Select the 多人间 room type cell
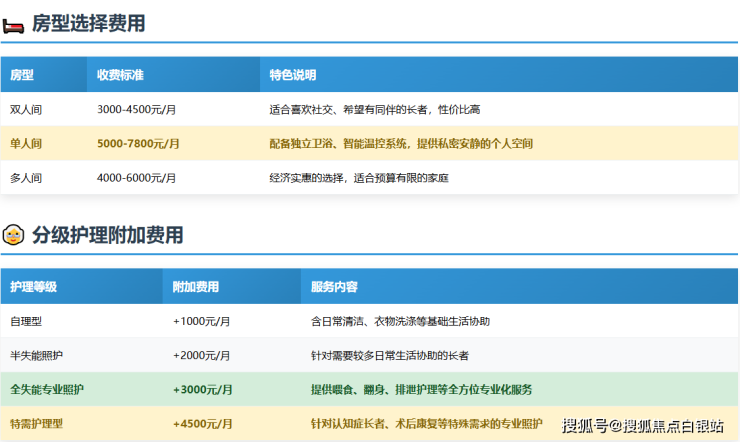Image resolution: width=740 pixels, height=442 pixels. click(x=26, y=177)
